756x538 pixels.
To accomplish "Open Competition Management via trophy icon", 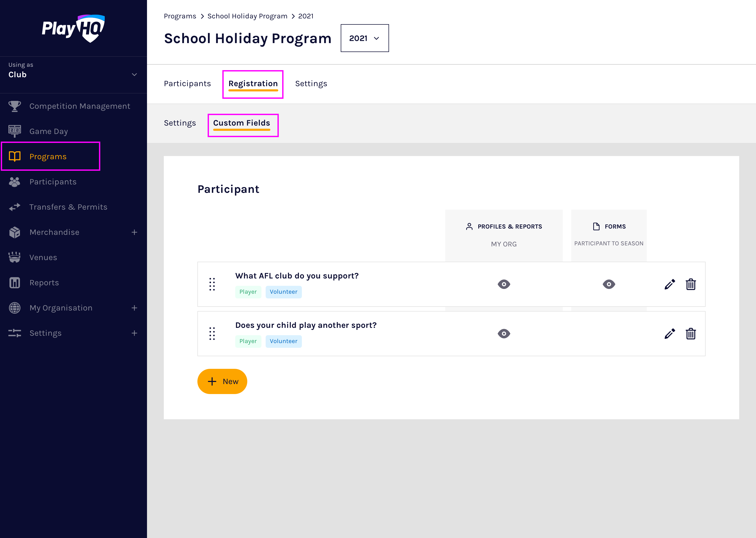I will point(14,106).
